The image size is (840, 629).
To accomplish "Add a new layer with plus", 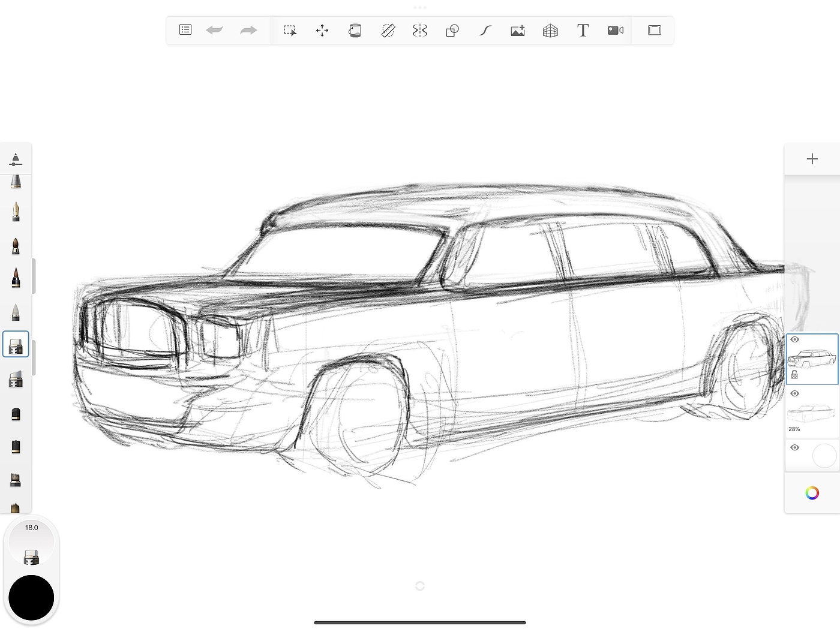I will [x=812, y=159].
